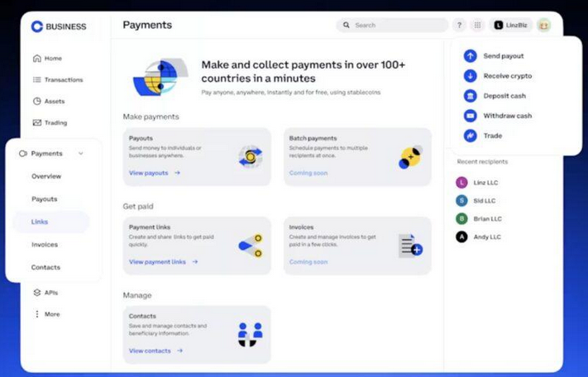Image resolution: width=588 pixels, height=377 pixels.
Task: Select recent recipient Sid LLC
Action: pyautogui.click(x=476, y=201)
